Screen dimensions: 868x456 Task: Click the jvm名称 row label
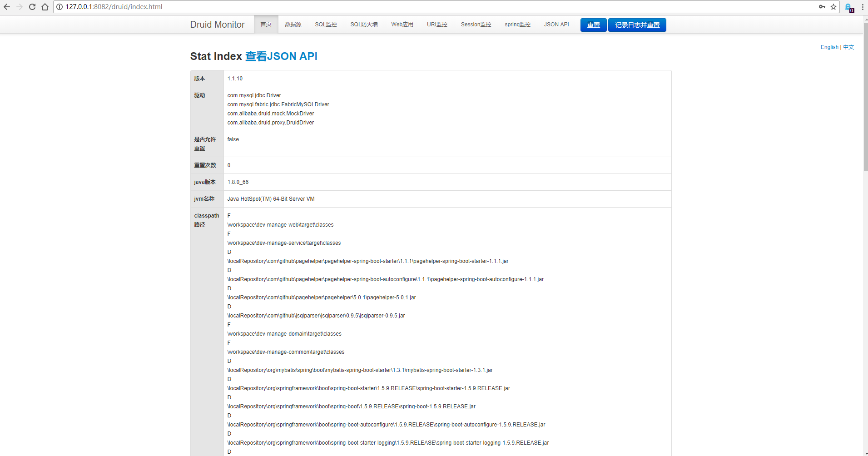pyautogui.click(x=204, y=199)
